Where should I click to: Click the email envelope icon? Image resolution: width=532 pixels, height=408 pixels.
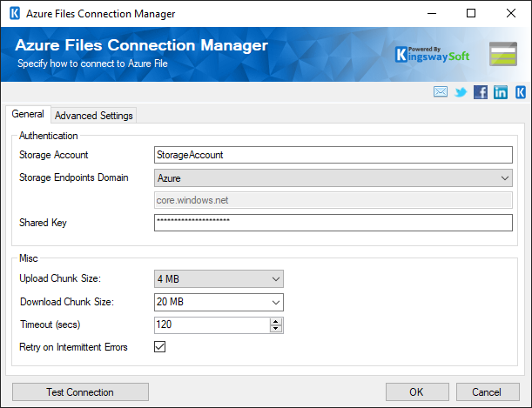(441, 91)
